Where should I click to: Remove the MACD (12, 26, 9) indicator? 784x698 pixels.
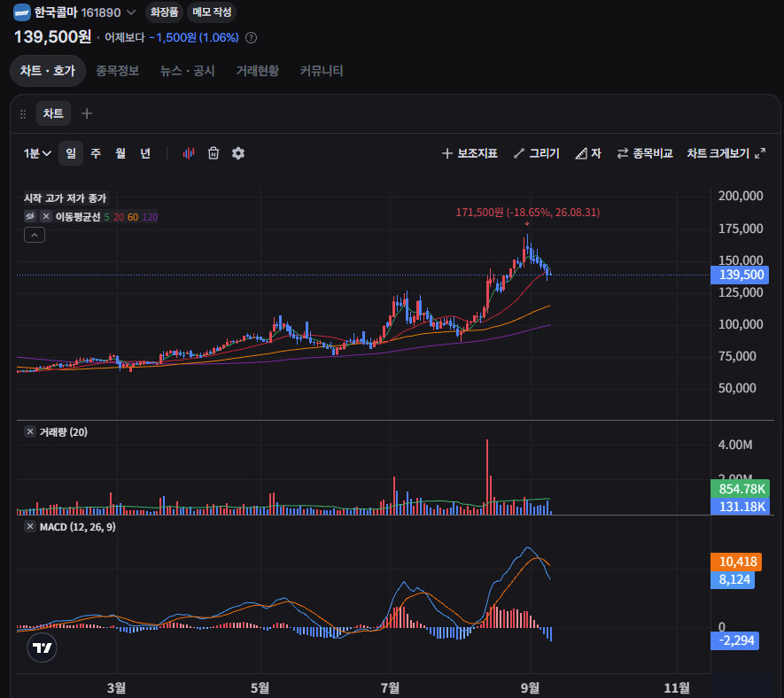[x=30, y=526]
